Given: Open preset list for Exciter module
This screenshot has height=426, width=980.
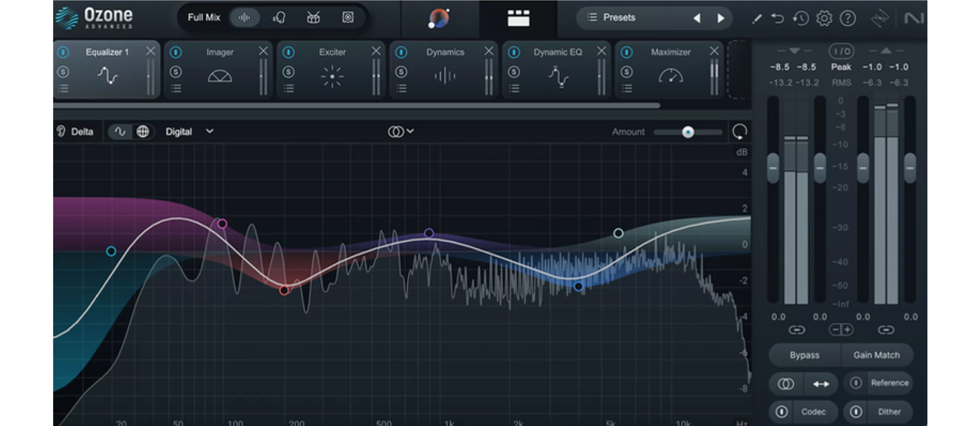Looking at the screenshot, I should tap(289, 88).
